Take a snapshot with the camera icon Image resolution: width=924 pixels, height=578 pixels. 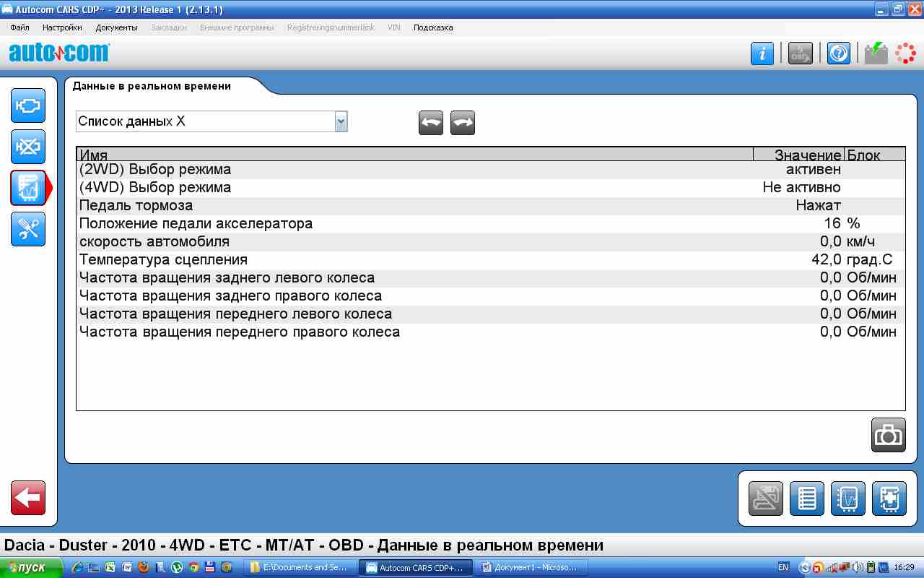tap(888, 435)
